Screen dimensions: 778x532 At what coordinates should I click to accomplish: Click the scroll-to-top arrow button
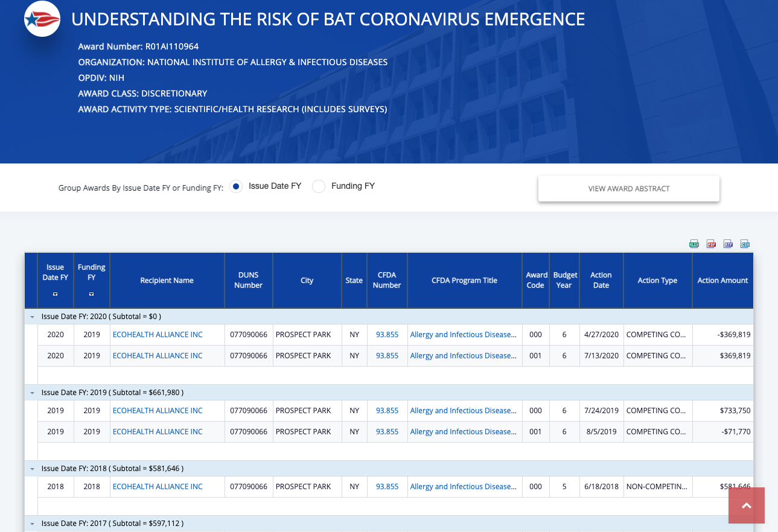pyautogui.click(x=746, y=505)
